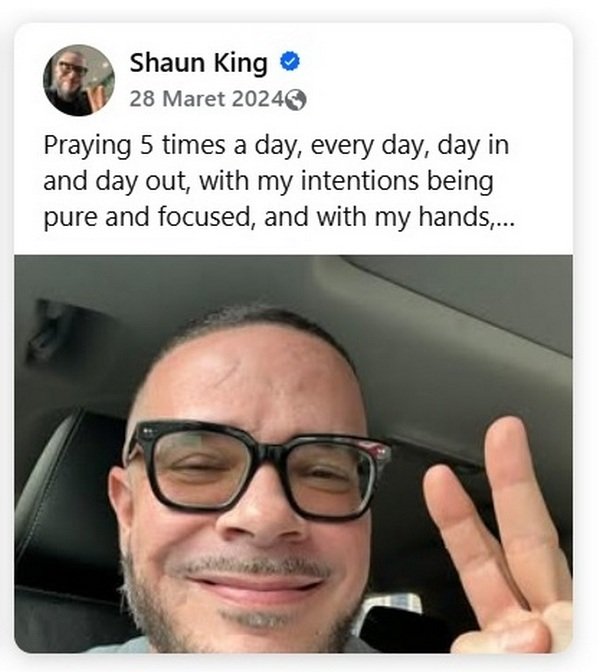Click the black eyeglasses in the photo
The height and width of the screenshot is (672, 600).
tap(257, 469)
